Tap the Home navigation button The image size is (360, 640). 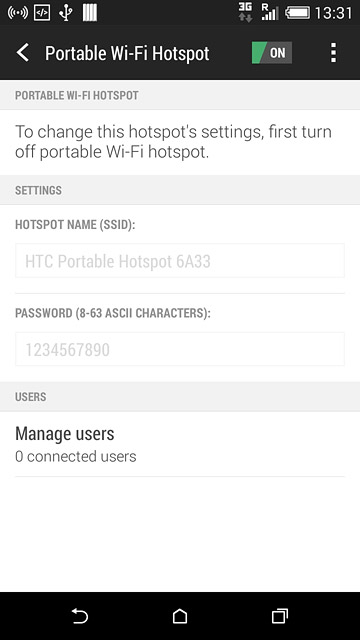point(180,616)
